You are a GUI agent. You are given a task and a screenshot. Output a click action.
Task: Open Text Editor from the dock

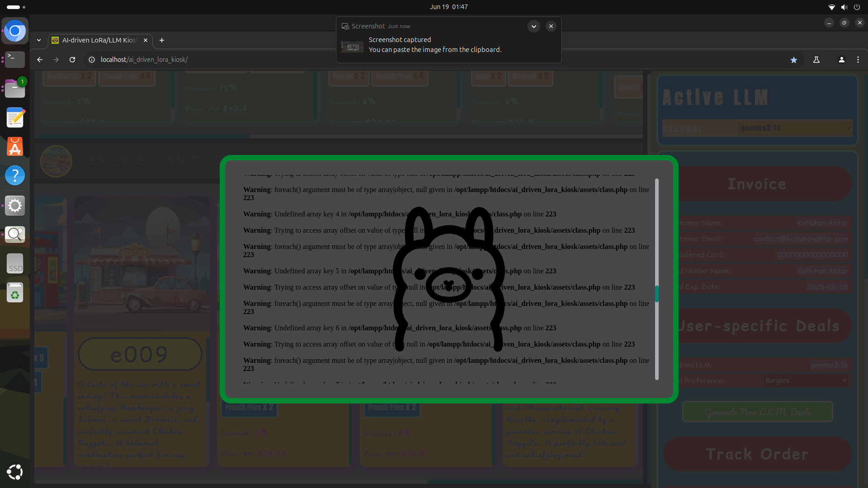tap(15, 117)
